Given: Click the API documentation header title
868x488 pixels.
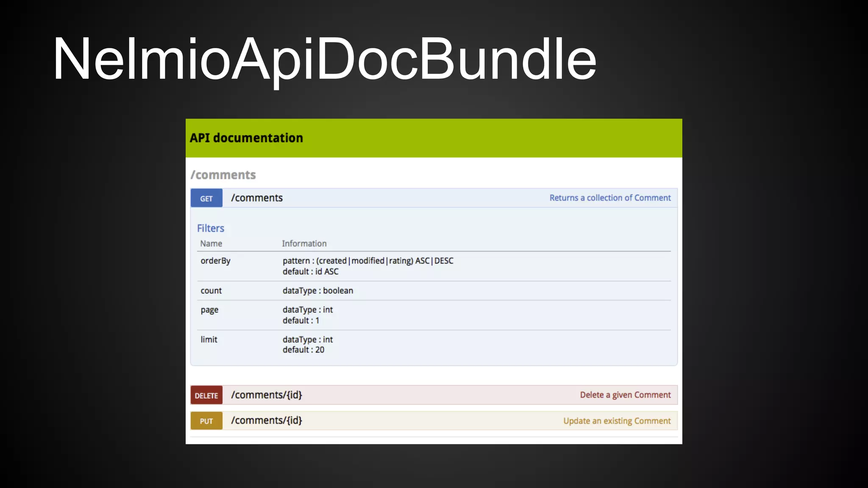Looking at the screenshot, I should 246,138.
